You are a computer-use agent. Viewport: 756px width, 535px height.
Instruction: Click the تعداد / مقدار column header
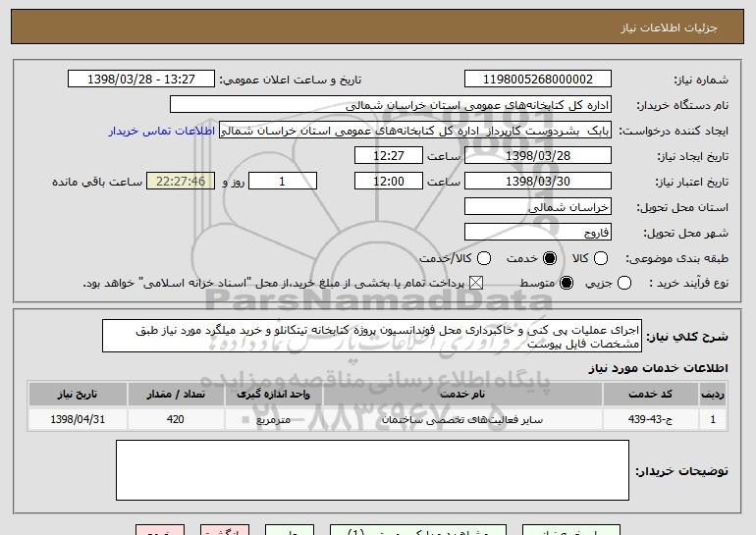pyautogui.click(x=176, y=395)
